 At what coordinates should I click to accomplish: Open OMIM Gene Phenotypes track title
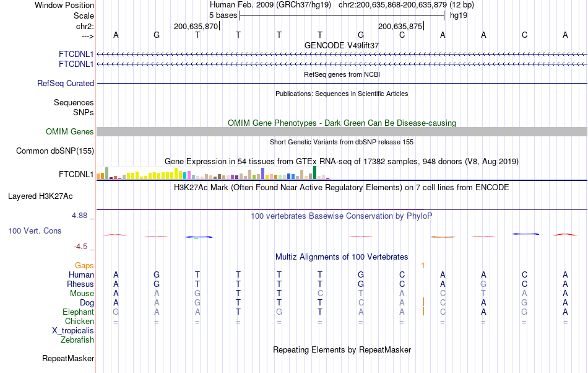click(342, 123)
